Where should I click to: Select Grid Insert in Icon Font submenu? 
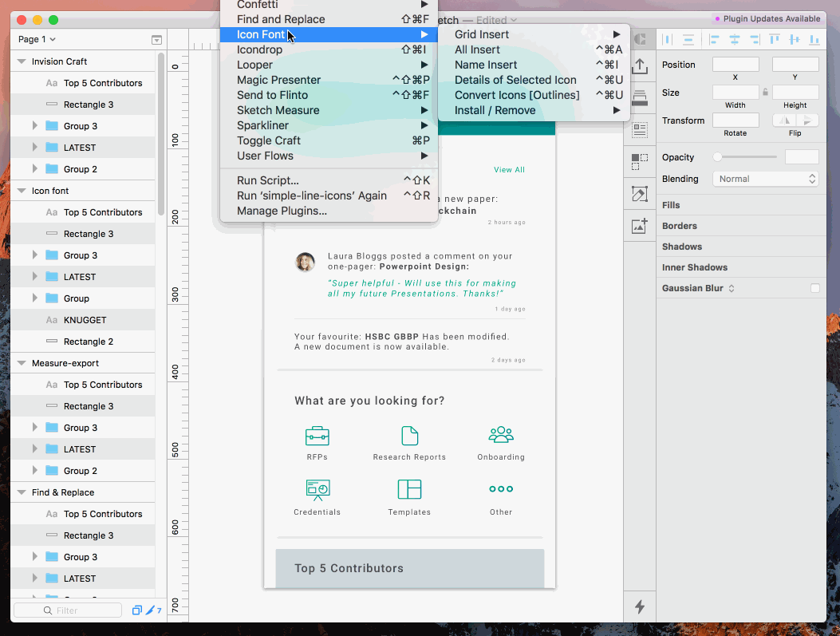click(x=534, y=34)
